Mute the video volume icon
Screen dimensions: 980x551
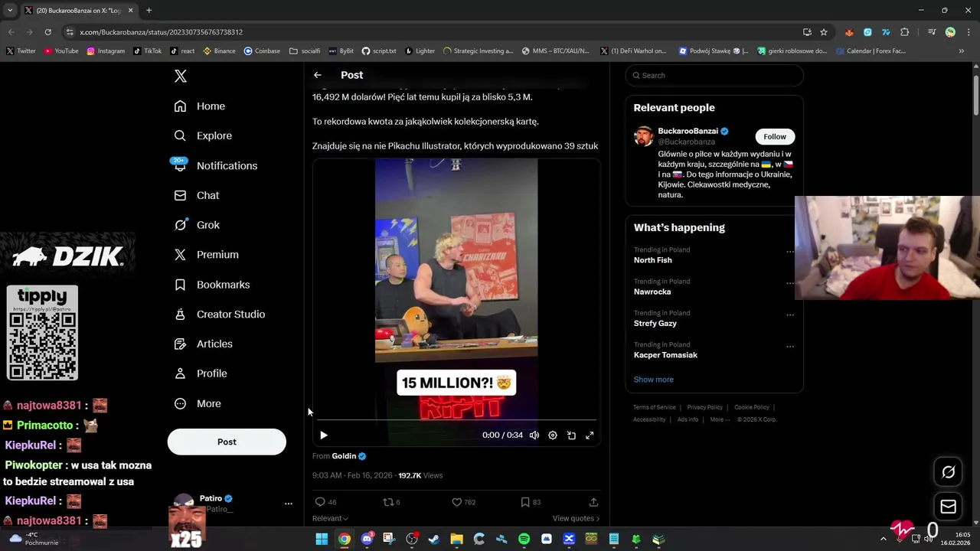(534, 435)
